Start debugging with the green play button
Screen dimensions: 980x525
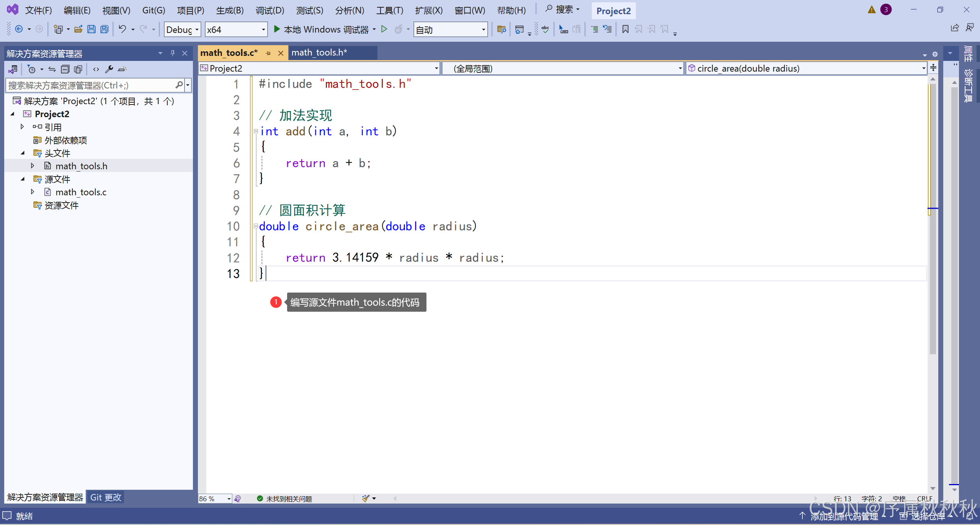[x=277, y=29]
